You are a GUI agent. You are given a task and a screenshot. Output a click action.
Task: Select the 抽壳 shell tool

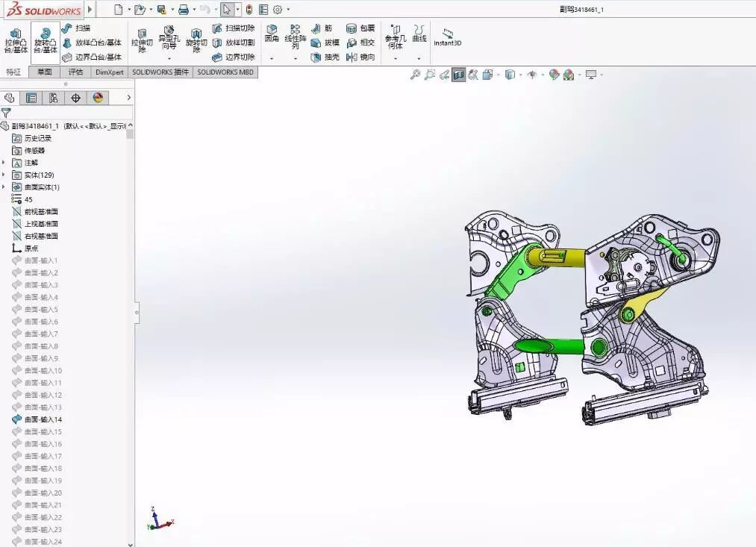click(325, 57)
